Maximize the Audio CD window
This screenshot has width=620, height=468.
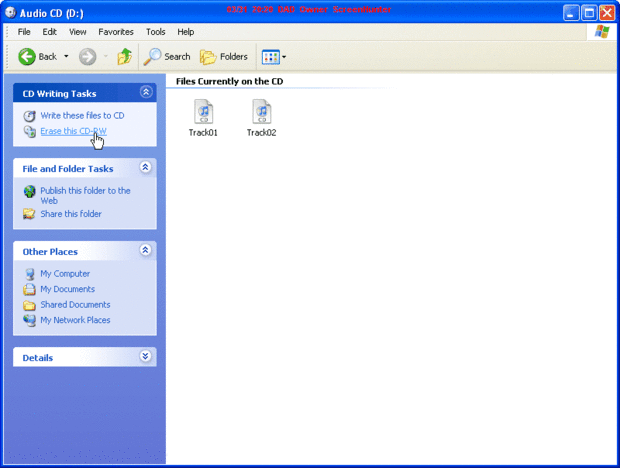[x=589, y=13]
